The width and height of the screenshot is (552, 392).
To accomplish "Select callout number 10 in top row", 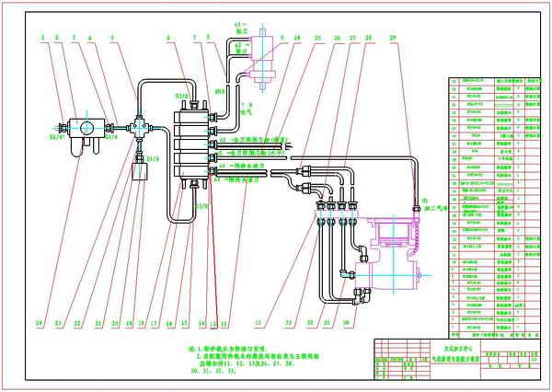I will 297,38.
